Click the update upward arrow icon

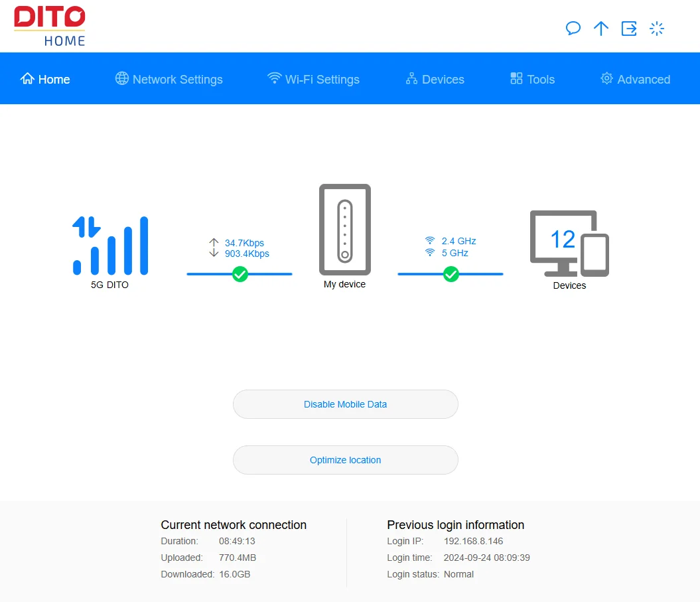click(x=601, y=29)
